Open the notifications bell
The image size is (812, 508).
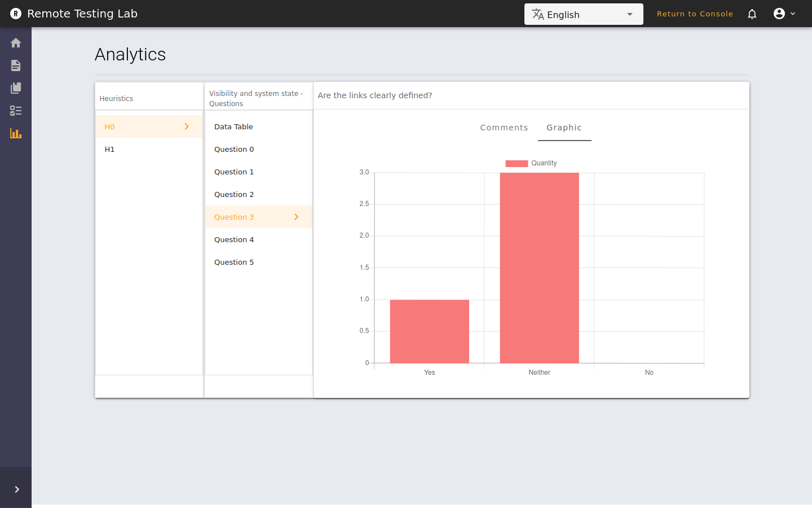point(752,14)
